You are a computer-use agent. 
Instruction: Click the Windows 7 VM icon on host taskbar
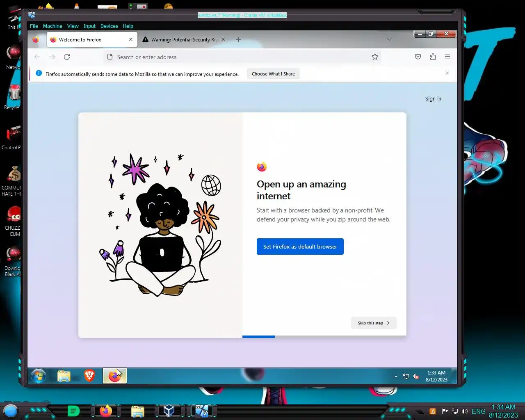(x=201, y=411)
